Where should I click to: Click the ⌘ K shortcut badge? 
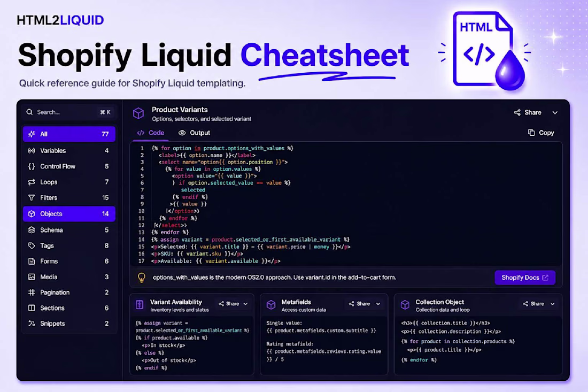(x=105, y=112)
